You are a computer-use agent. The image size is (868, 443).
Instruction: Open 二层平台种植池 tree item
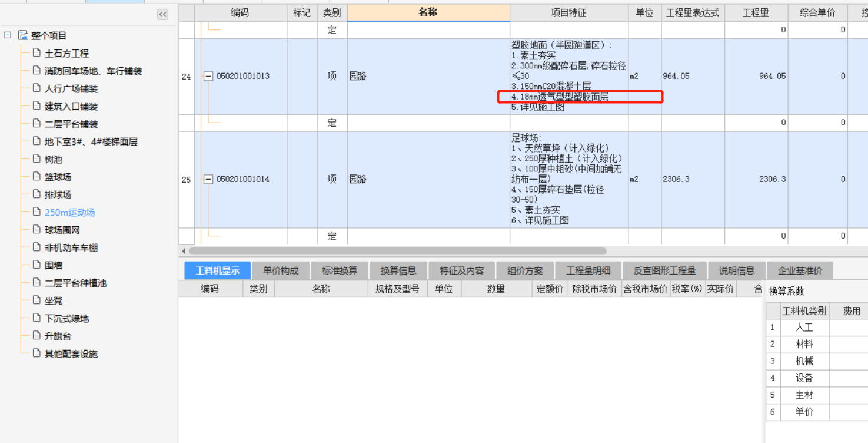75,283
